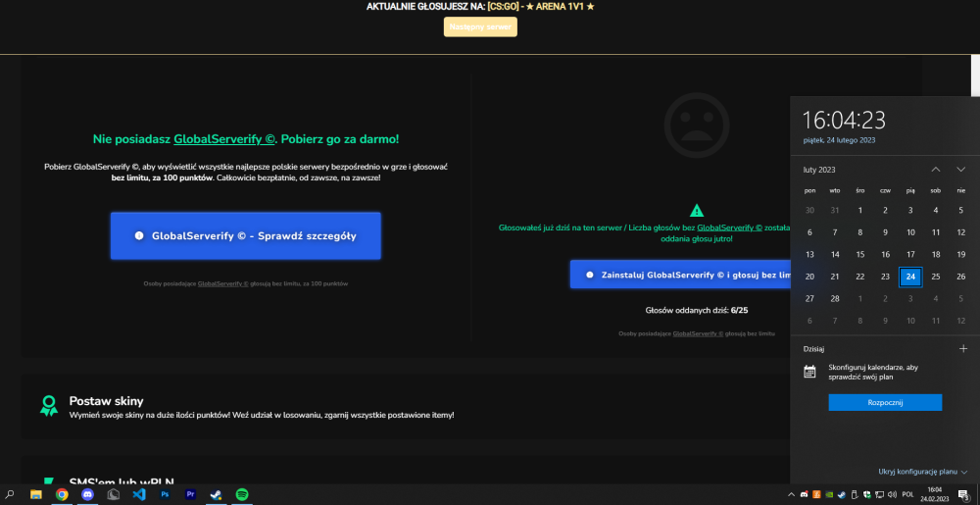
Task: Select day 28 in the calendar
Action: click(x=835, y=299)
